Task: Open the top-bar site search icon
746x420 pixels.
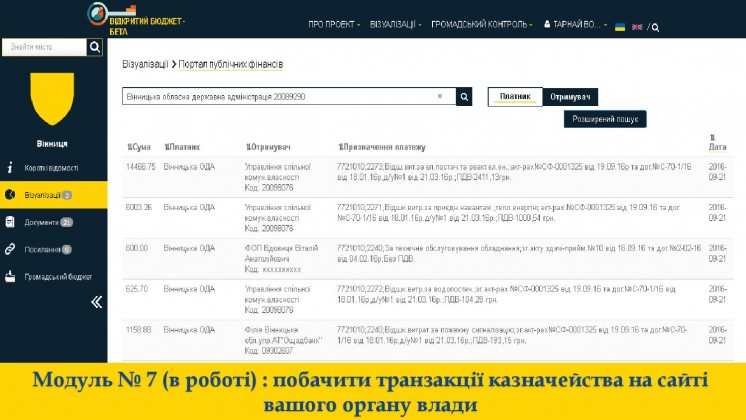Action: (656, 27)
